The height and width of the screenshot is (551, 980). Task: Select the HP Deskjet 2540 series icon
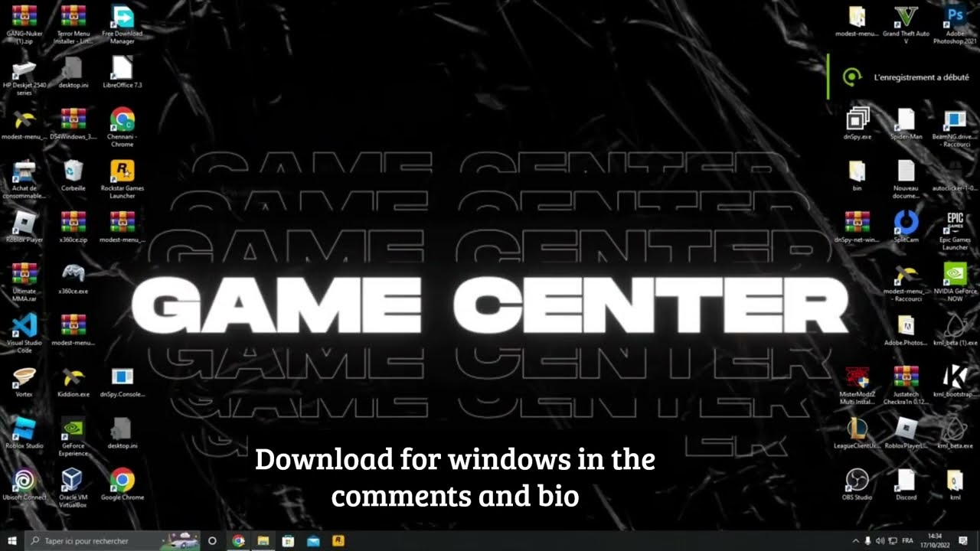[x=24, y=77]
